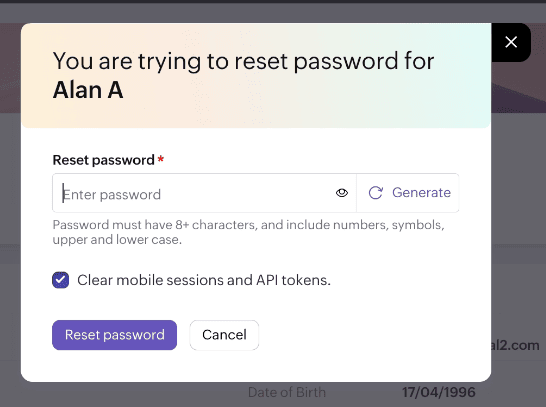Click the Date of Birth label

pos(287,392)
